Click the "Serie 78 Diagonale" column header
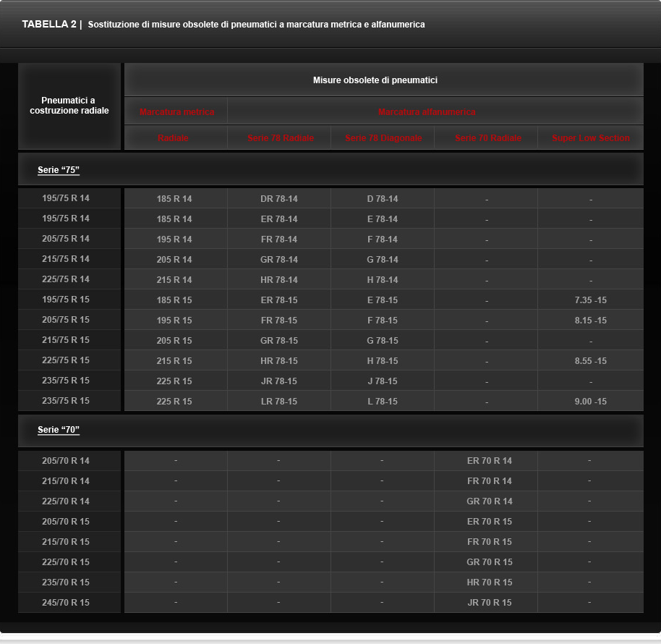The height and width of the screenshot is (644, 661). click(383, 138)
